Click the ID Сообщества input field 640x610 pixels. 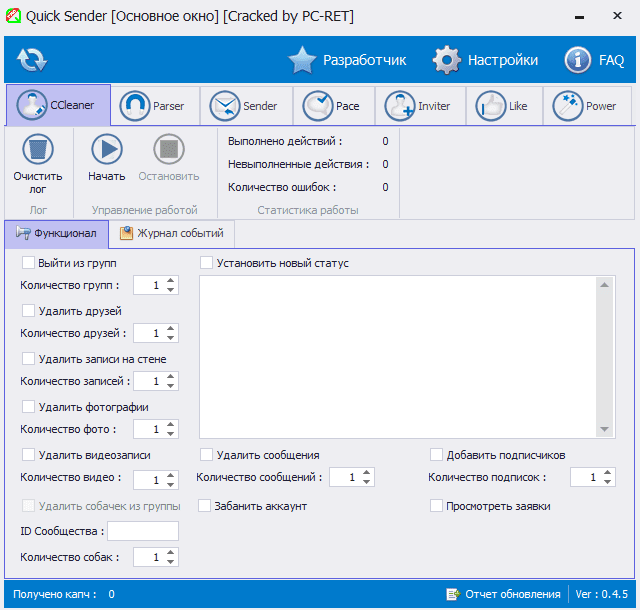point(143,531)
